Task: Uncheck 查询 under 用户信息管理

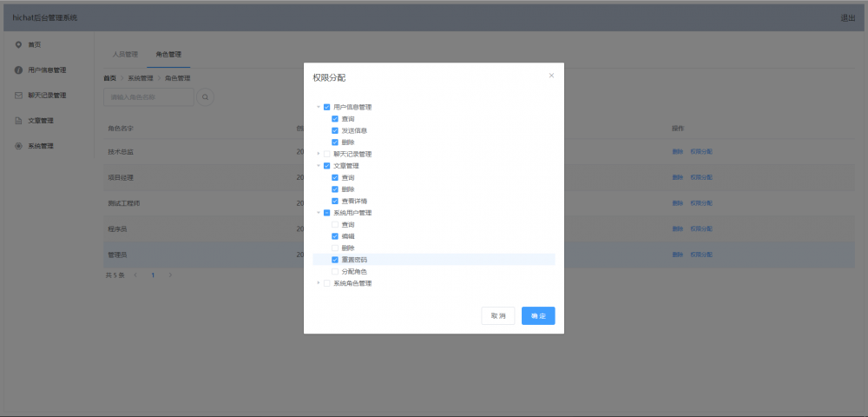Action: pyautogui.click(x=335, y=119)
